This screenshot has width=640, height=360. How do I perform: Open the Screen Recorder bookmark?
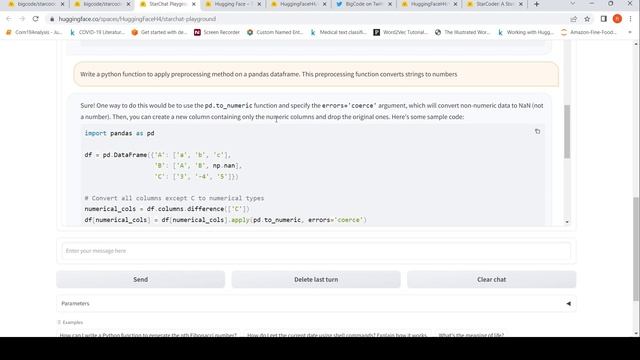pyautogui.click(x=217, y=32)
